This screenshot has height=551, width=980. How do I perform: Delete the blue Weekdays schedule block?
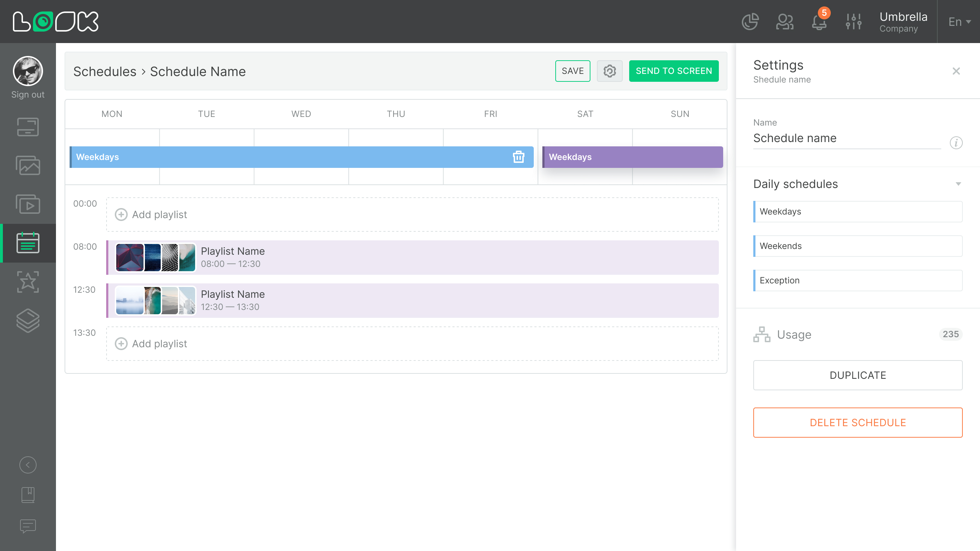click(x=519, y=157)
